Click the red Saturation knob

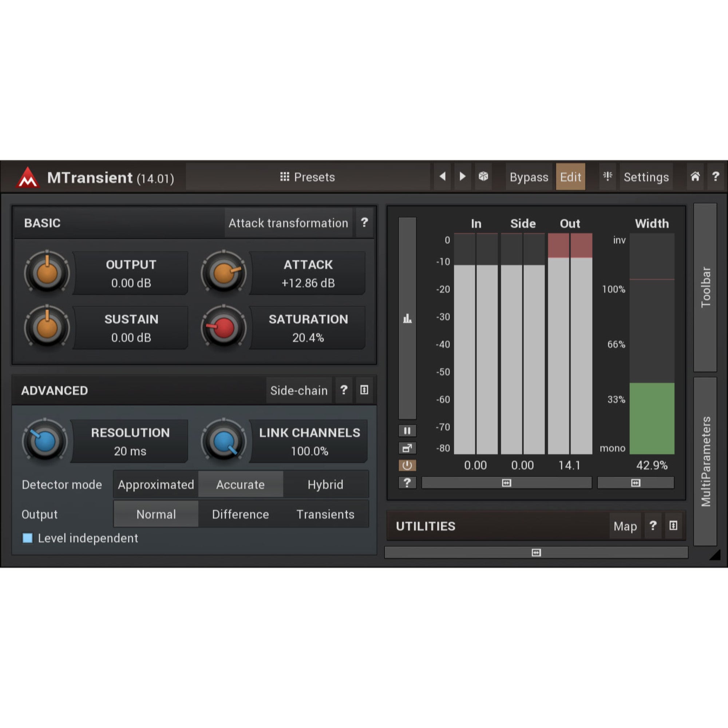tap(224, 327)
